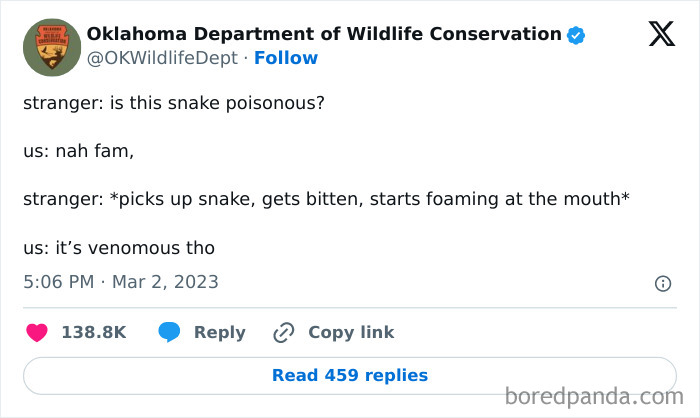Click the "it's venomous tho" line
This screenshot has width=700, height=418.
(119, 247)
